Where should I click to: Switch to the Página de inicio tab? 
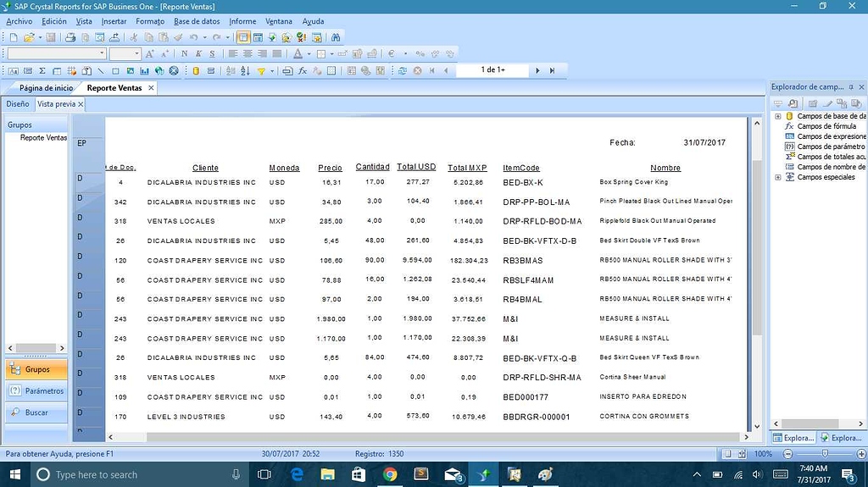click(x=46, y=87)
